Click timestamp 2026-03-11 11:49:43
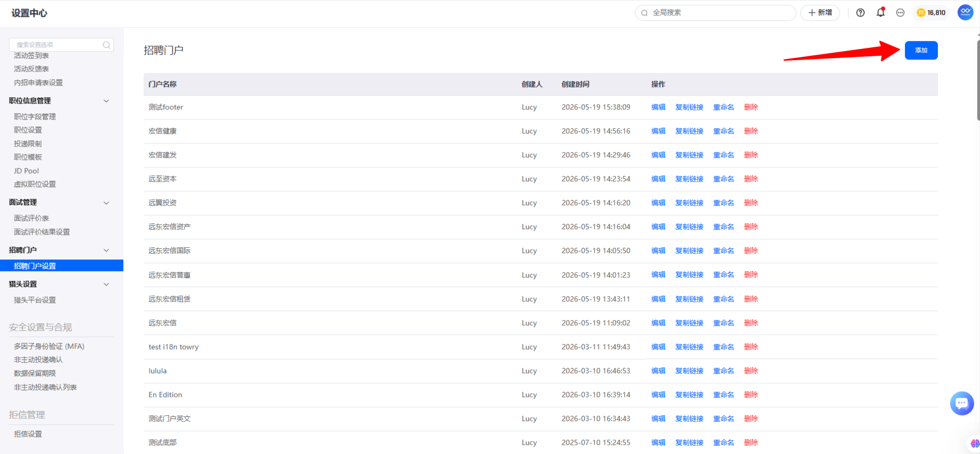The width and height of the screenshot is (980, 454). click(595, 347)
